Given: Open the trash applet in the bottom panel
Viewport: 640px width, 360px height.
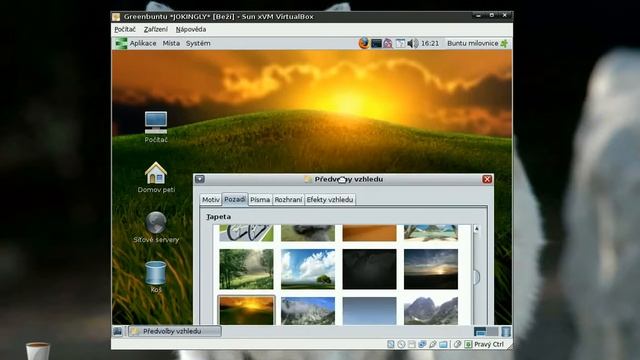Looking at the screenshot, I should coord(506,331).
